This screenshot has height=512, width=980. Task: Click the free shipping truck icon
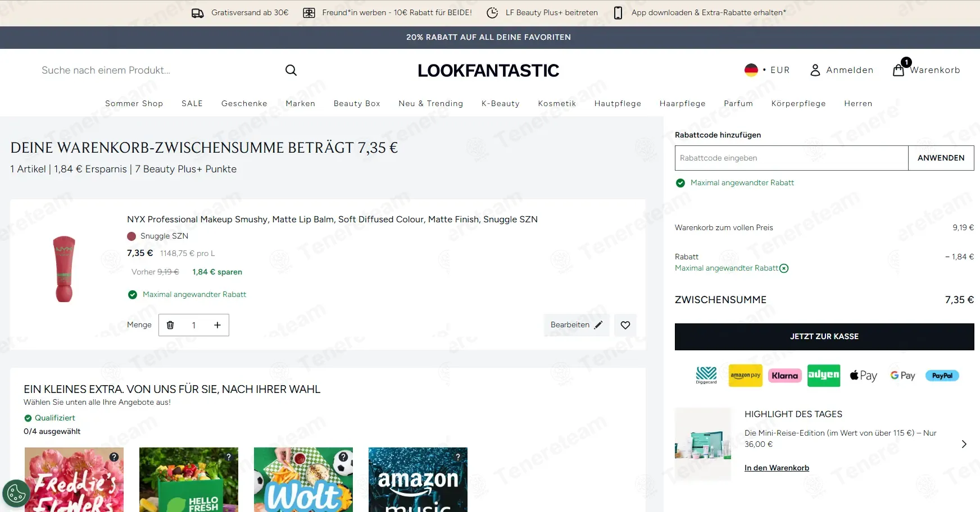pos(197,13)
